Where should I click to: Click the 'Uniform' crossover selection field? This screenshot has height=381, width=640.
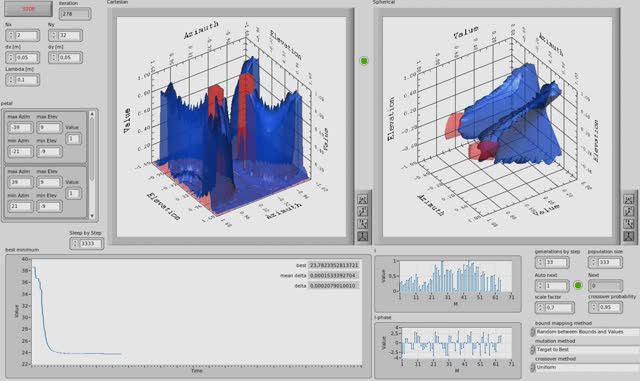[x=587, y=367]
